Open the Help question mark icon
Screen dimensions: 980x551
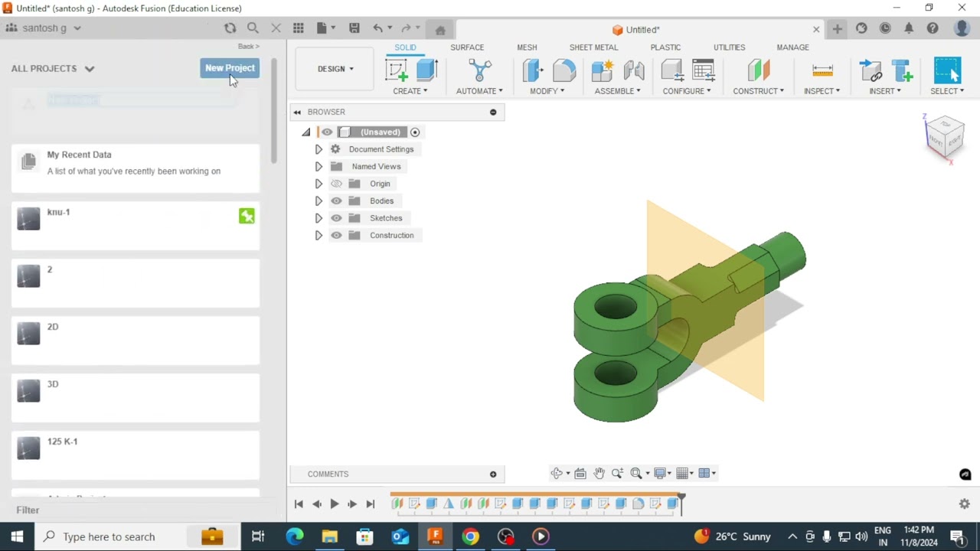[x=933, y=28]
